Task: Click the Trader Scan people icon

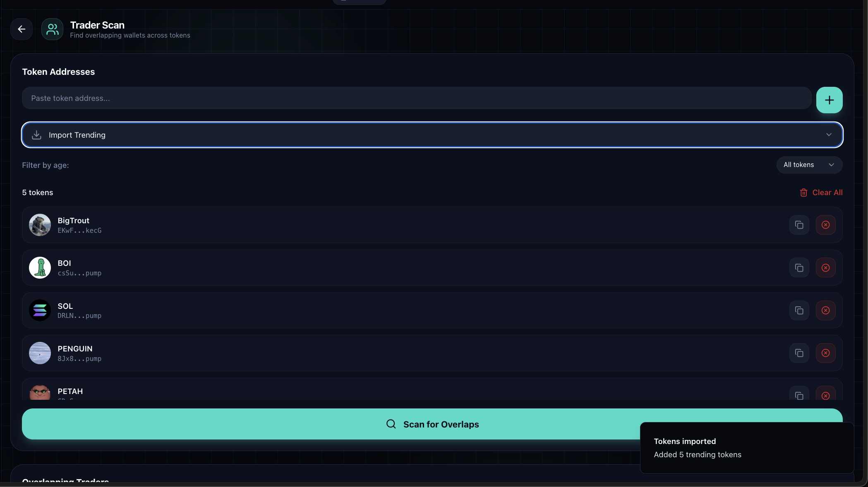Action: (52, 29)
